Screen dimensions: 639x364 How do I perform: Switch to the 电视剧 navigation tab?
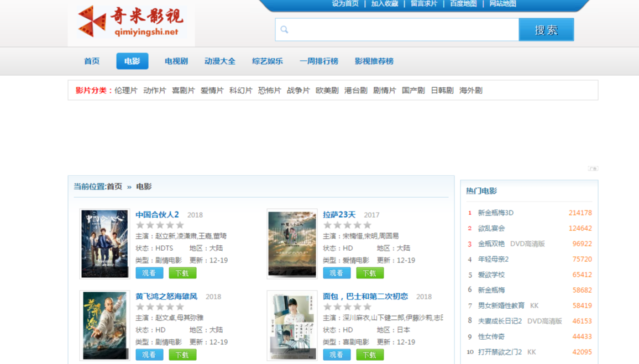(176, 61)
